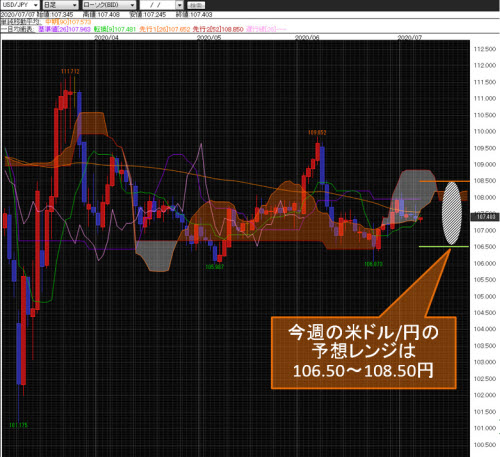Click the orange 中期[90] 107.573 moving average label

pyautogui.click(x=68, y=22)
